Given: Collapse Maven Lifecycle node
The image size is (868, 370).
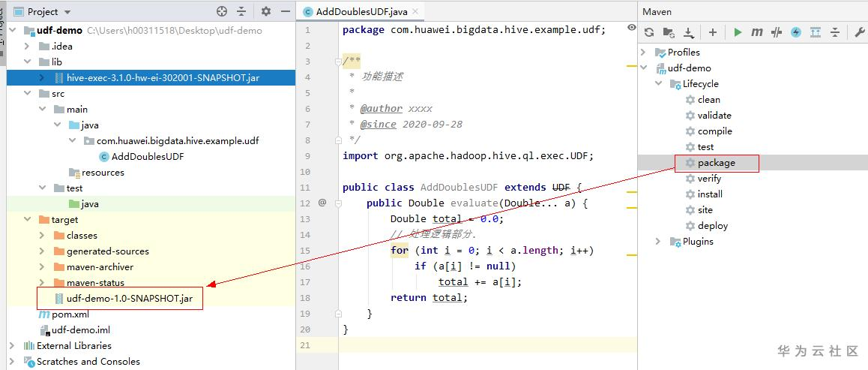Looking at the screenshot, I should (657, 83).
